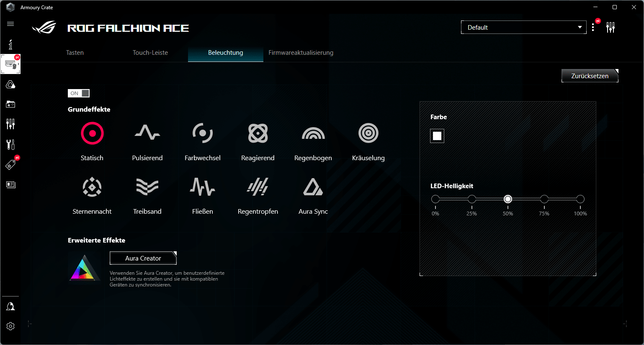Pick the Sternennacht lighting effect

coord(92,187)
